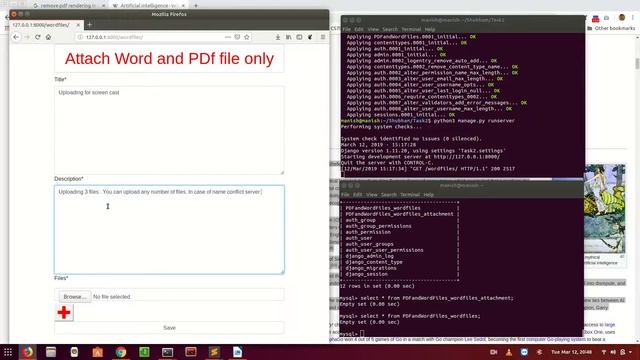Click Firefox address bar URL
The image size is (640, 360).
[x=114, y=37]
